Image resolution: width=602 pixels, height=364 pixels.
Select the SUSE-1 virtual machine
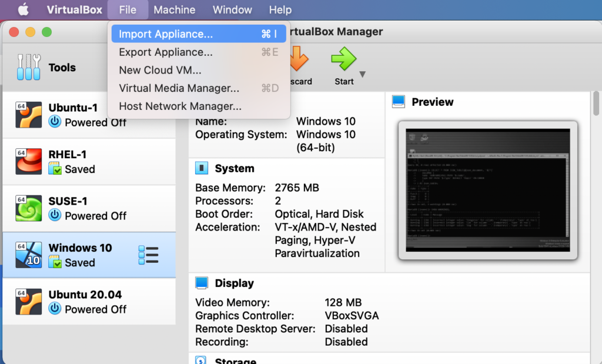[89, 209]
